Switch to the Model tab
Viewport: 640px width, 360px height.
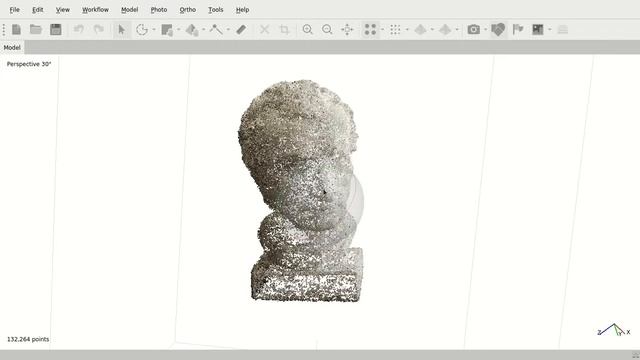[x=12, y=48]
